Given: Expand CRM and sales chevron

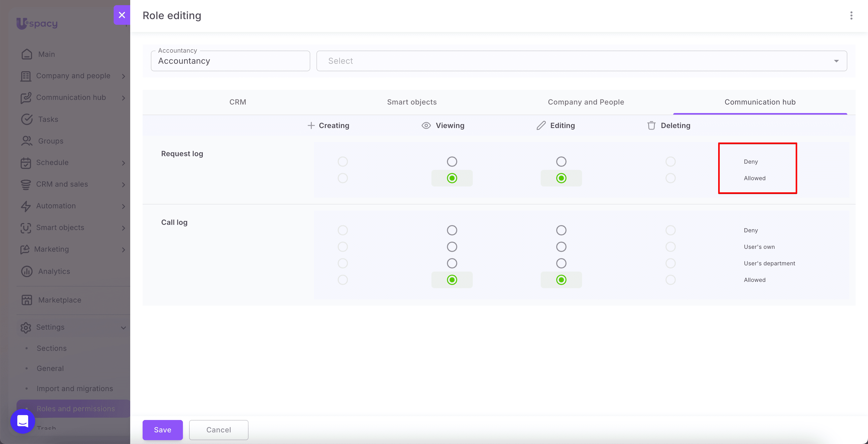Looking at the screenshot, I should [123, 185].
